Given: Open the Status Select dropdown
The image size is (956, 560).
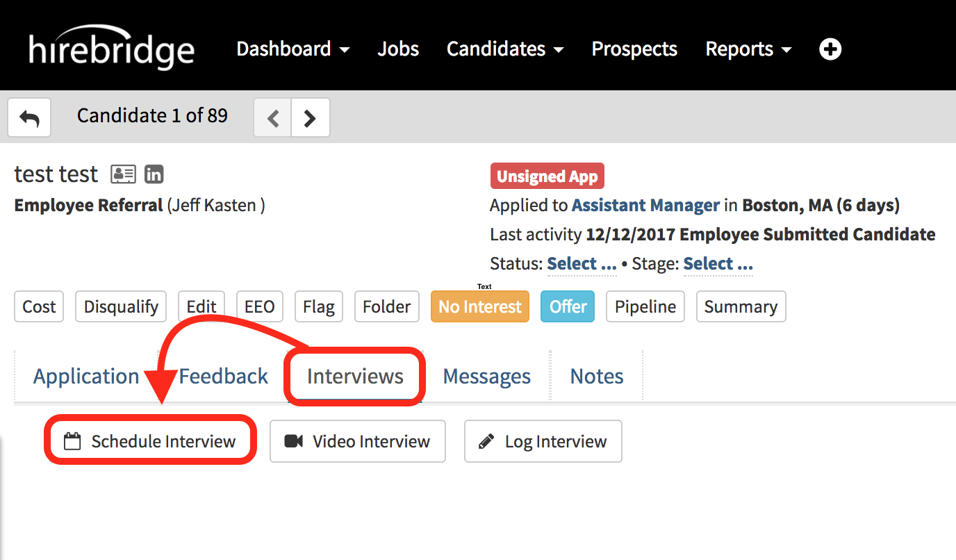Looking at the screenshot, I should (x=582, y=264).
